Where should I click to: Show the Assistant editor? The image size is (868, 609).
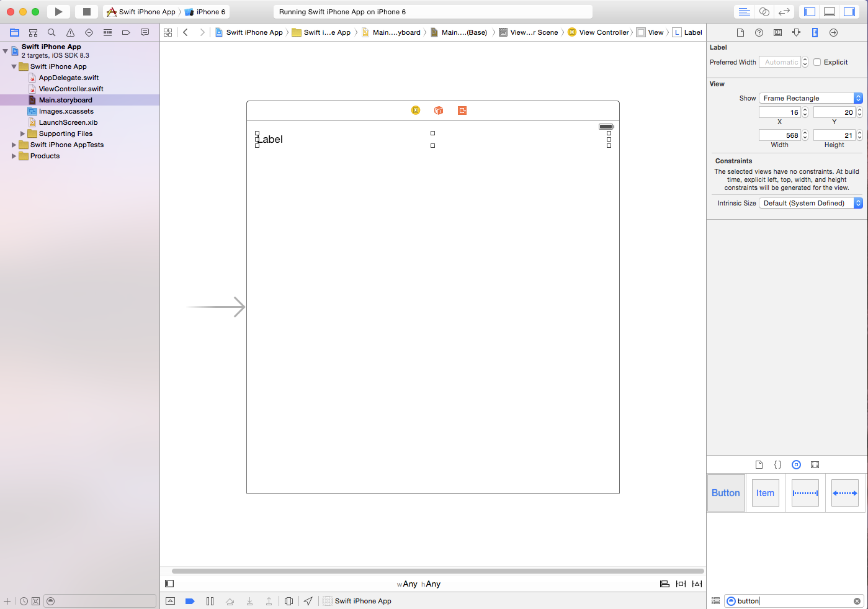point(764,12)
